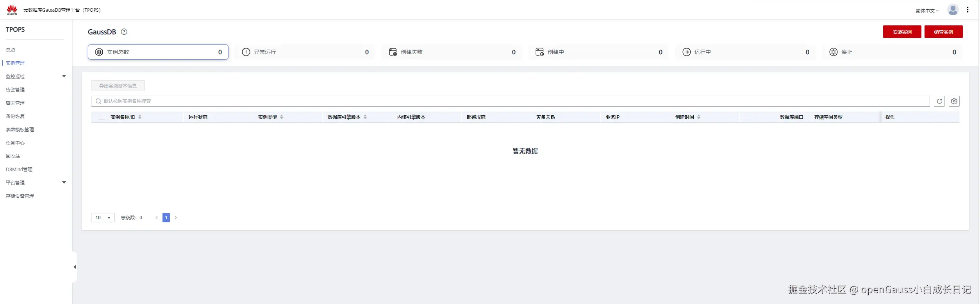Open 回收站 in the sidebar

[13, 156]
